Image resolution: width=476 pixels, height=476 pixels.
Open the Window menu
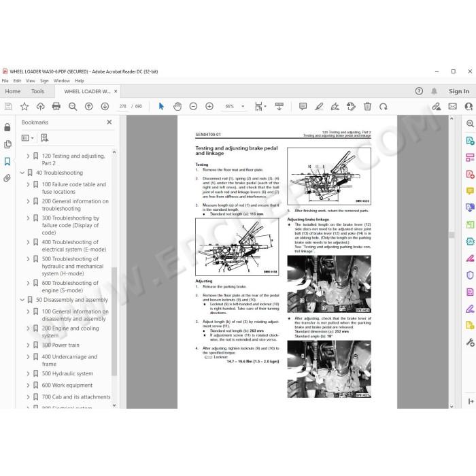pyautogui.click(x=62, y=81)
